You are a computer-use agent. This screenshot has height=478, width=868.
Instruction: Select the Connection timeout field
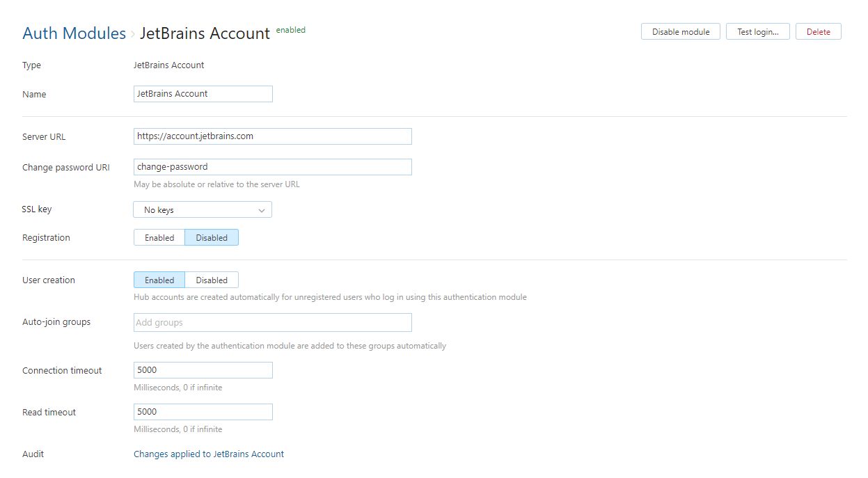pyautogui.click(x=203, y=370)
